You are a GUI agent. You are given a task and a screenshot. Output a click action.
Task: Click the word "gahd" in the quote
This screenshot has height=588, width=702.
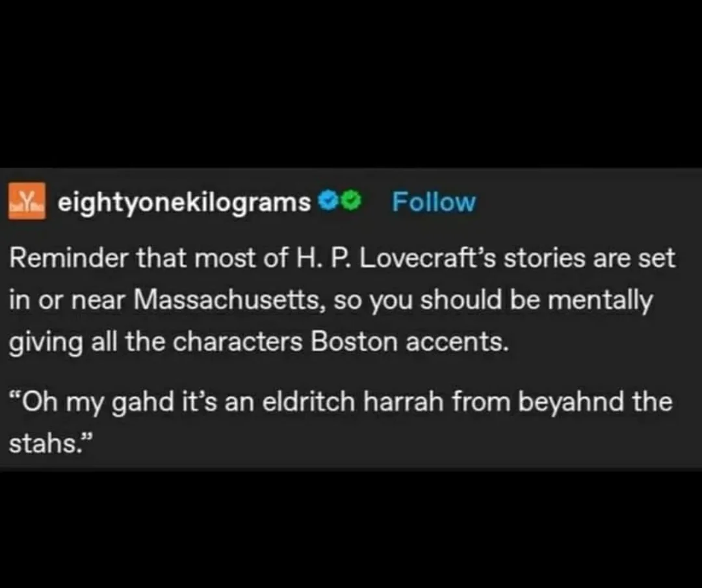click(x=142, y=402)
